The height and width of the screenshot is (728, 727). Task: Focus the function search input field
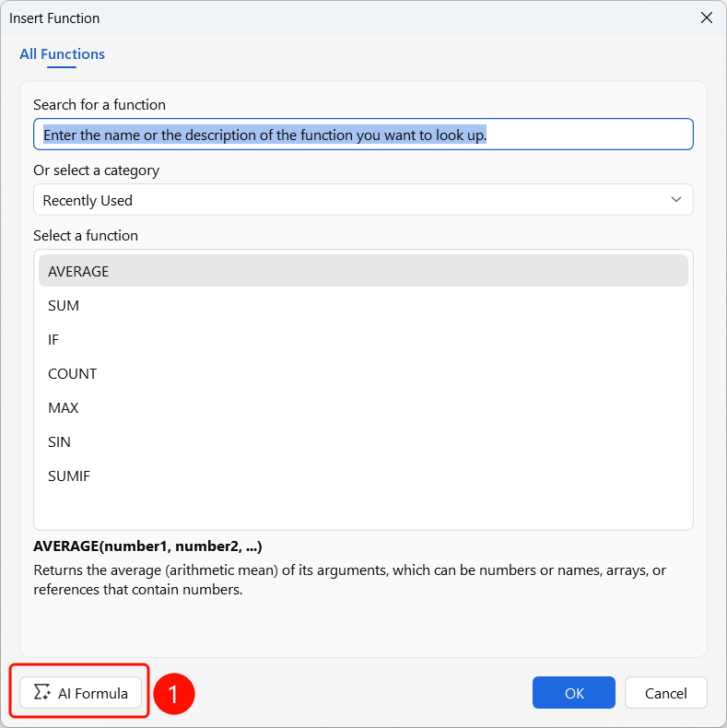pyautogui.click(x=363, y=135)
